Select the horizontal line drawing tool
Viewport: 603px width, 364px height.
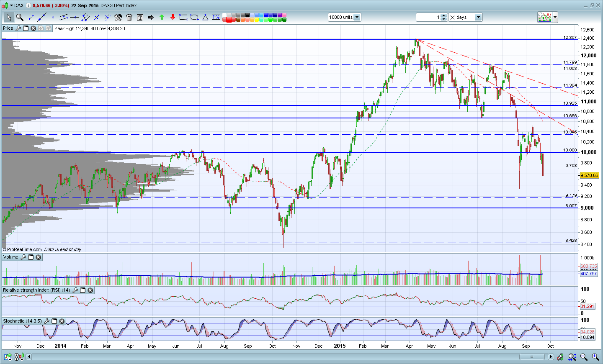(75, 17)
